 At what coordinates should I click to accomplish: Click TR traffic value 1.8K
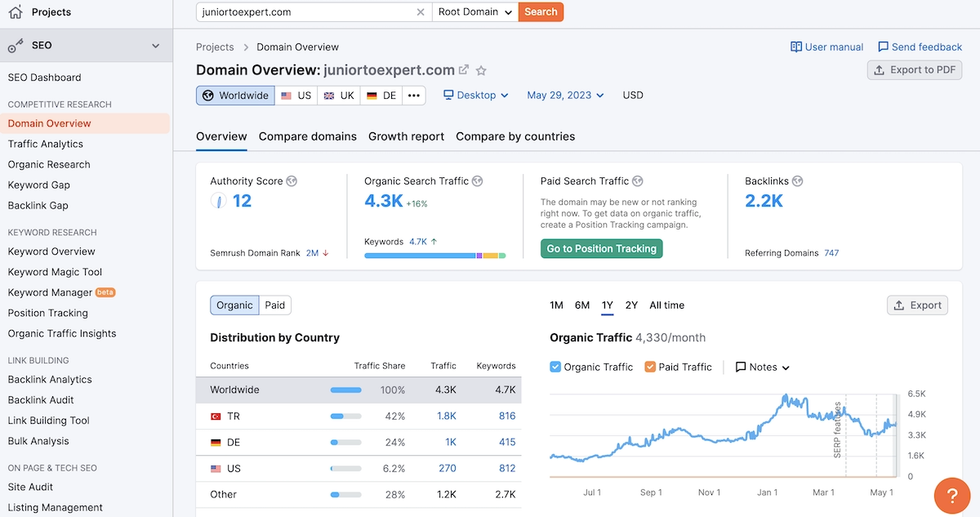(x=447, y=417)
